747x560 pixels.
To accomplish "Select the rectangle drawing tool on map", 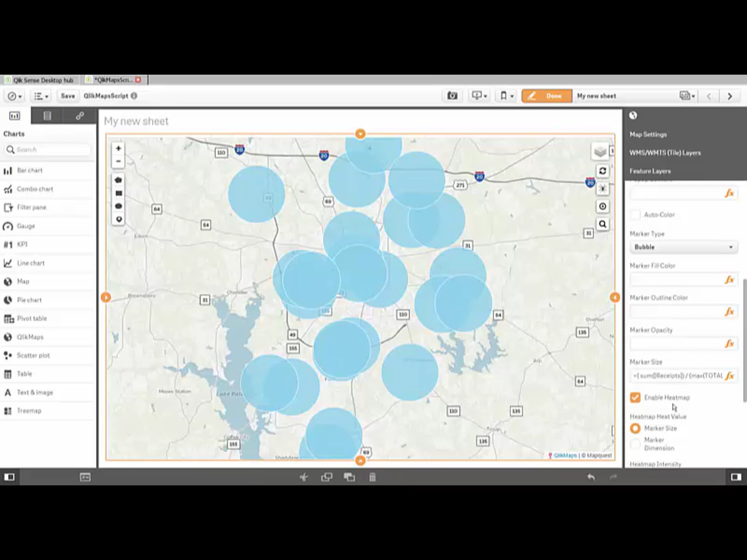I will pos(118,193).
